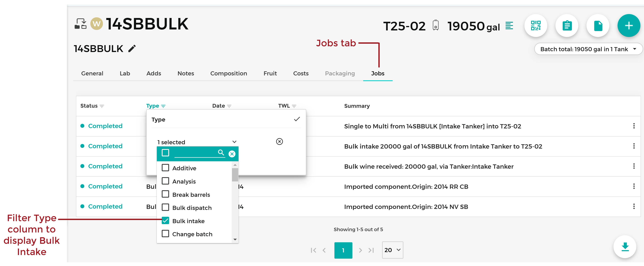The image size is (644, 266).
Task: Open three-dot menu for Bulk wine received row
Action: 634,166
